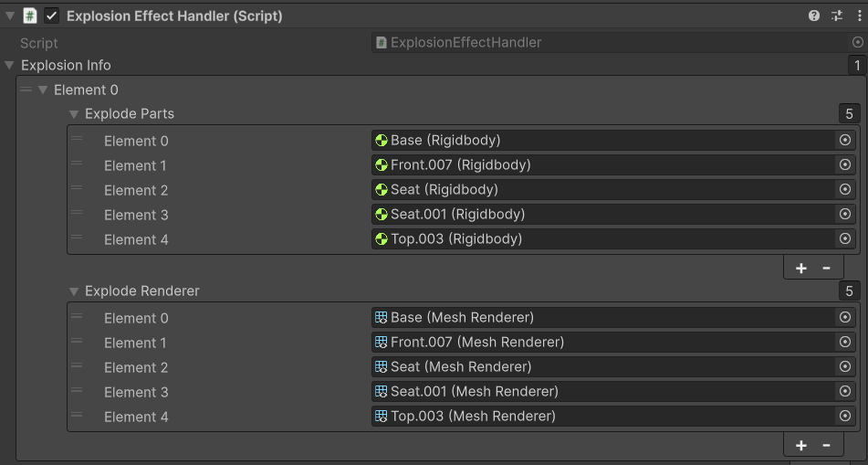Screen dimensions: 868x465
Task: Add new element to Explode Renderer list
Action: pyautogui.click(x=801, y=445)
